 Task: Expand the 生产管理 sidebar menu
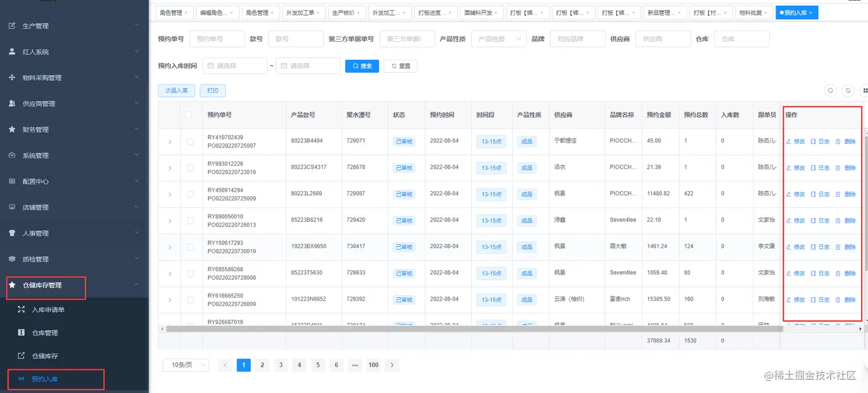click(x=74, y=26)
